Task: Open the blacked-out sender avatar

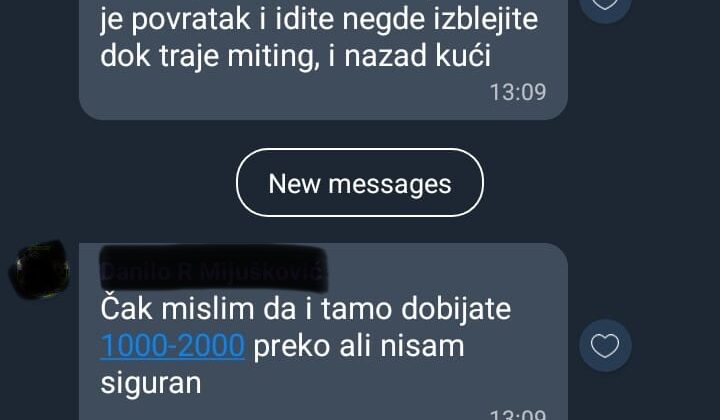Action: coord(39,270)
